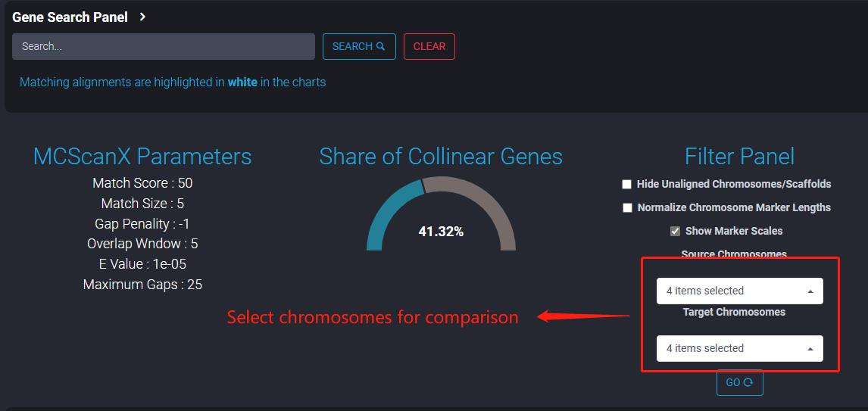Viewport: 868px width, 411px height.
Task: Click the Gene Search Panel title
Action: pyautogui.click(x=70, y=17)
